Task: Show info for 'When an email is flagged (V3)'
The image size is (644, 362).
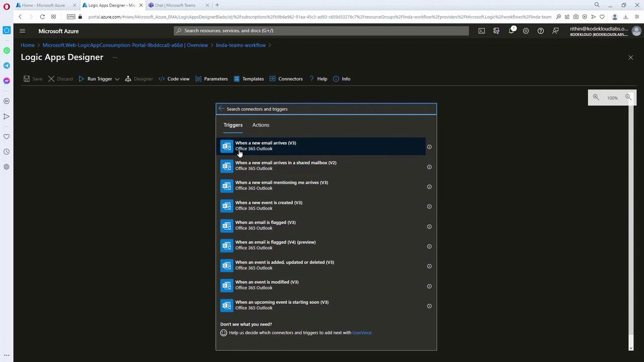Action: point(429,226)
